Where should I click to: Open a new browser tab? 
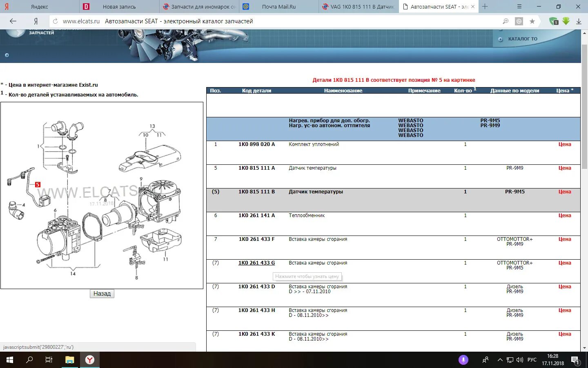pos(485,7)
